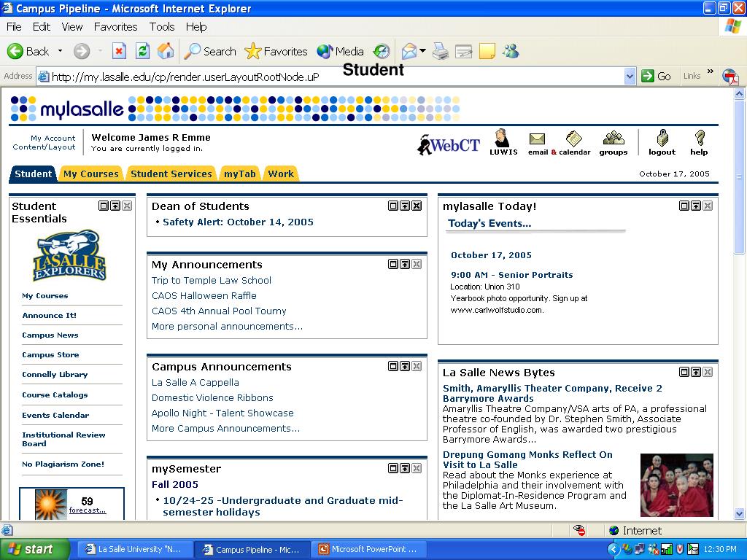Click the sun weather icon
Screen dimensions: 747x560
tap(50, 505)
